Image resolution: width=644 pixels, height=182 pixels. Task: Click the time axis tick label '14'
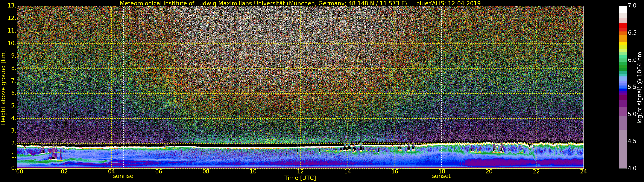coord(348,171)
